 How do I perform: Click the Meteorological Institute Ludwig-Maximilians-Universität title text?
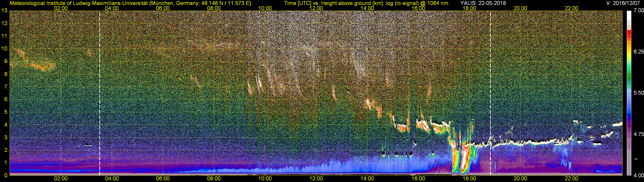point(131,3)
